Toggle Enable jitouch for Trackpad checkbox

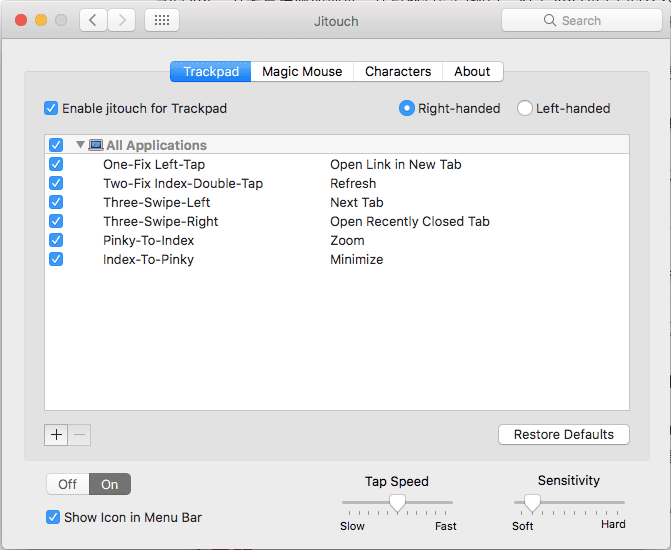pyautogui.click(x=51, y=108)
